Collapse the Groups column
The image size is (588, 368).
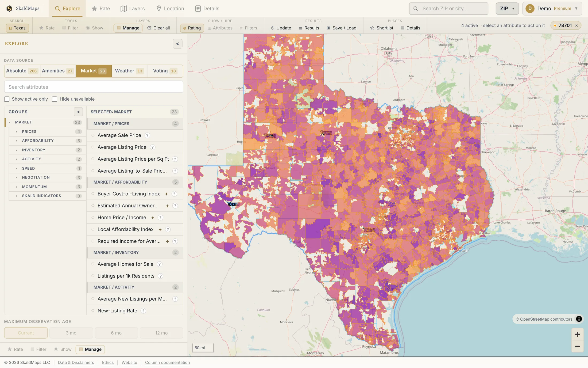point(78,112)
